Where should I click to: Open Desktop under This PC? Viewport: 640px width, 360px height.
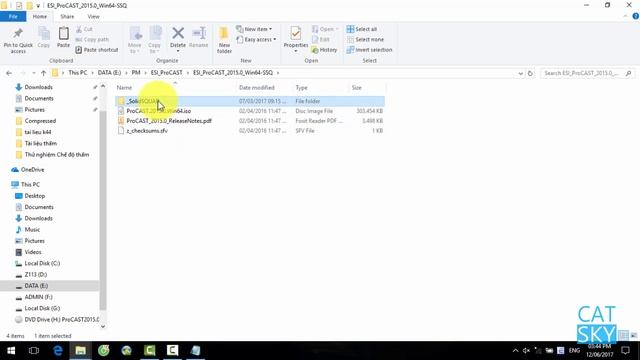(35, 196)
